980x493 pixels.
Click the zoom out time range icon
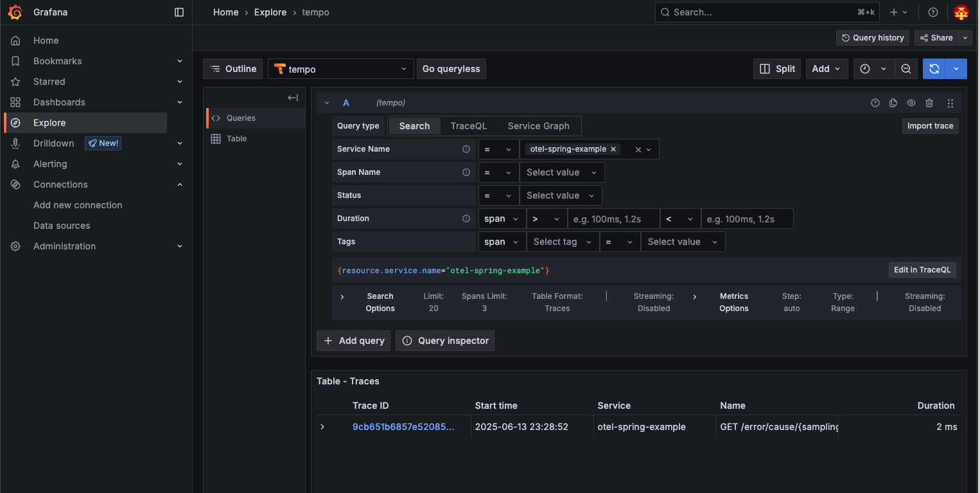pos(906,69)
